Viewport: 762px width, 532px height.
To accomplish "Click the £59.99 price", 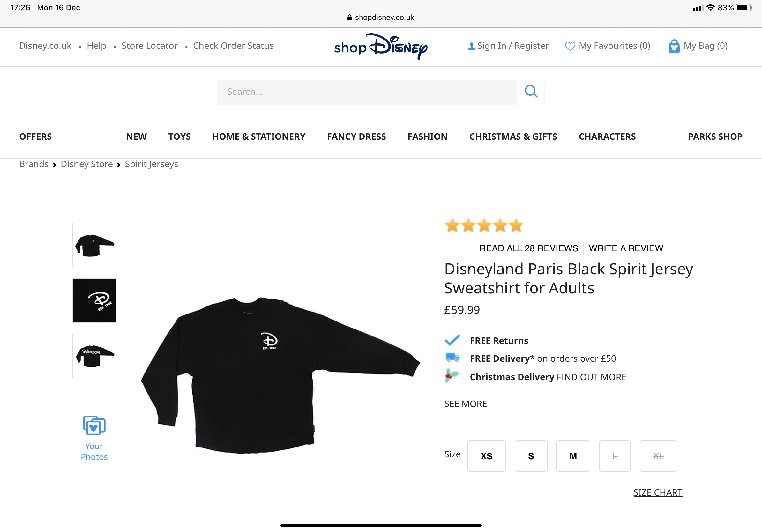I will click(462, 310).
